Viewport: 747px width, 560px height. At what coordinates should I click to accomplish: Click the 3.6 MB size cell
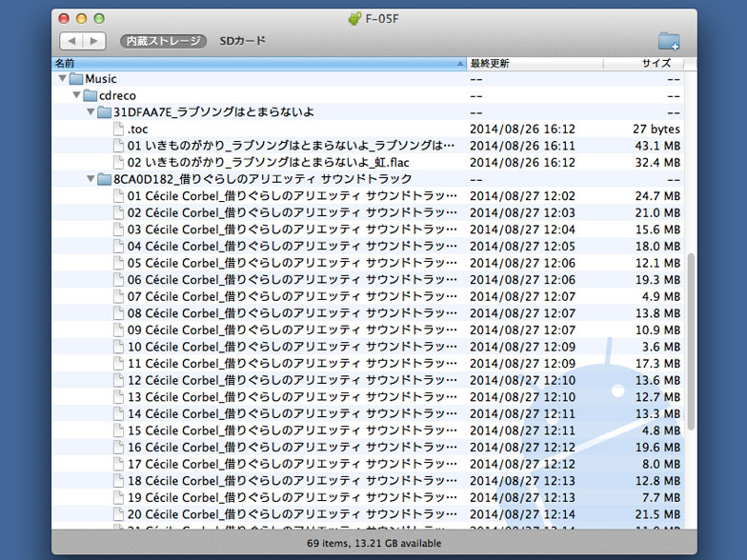661,347
